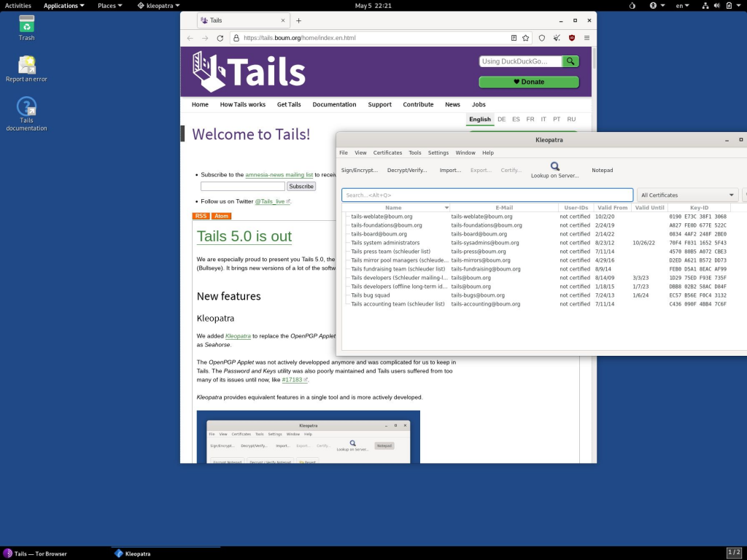Click the battery icon in the top bar

click(x=729, y=6)
